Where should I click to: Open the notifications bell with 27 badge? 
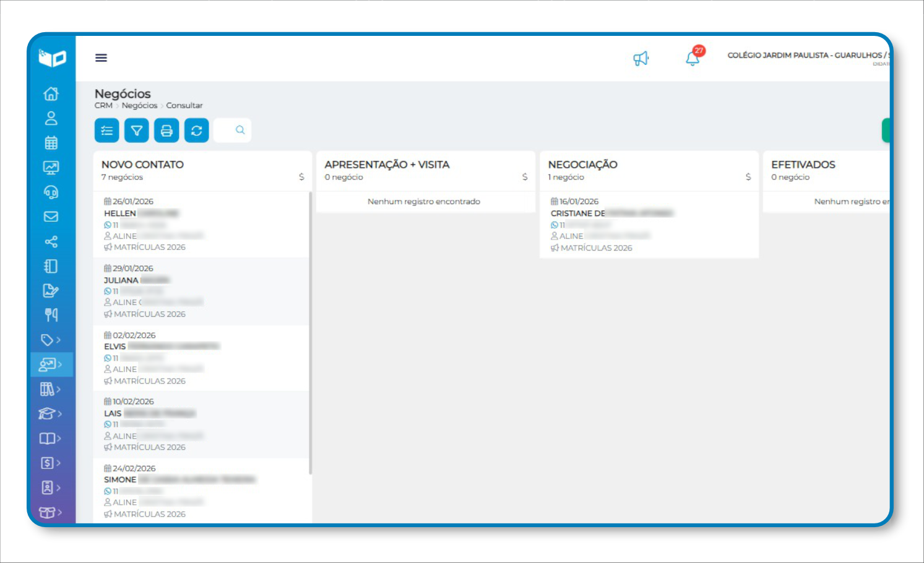[693, 59]
